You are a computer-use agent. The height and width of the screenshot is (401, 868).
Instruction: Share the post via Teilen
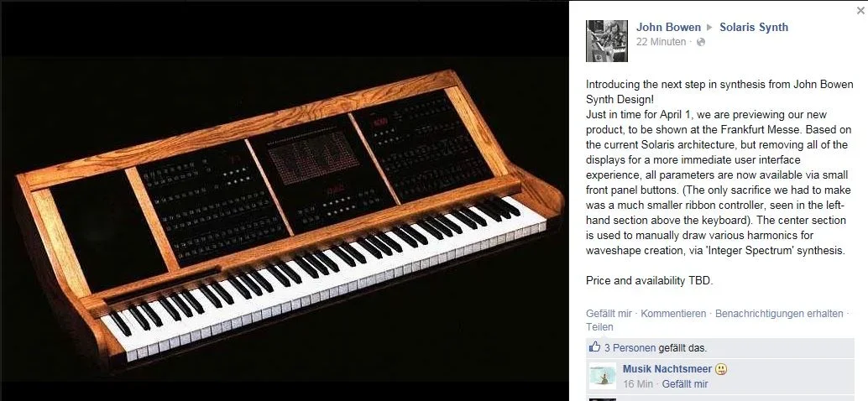click(599, 327)
